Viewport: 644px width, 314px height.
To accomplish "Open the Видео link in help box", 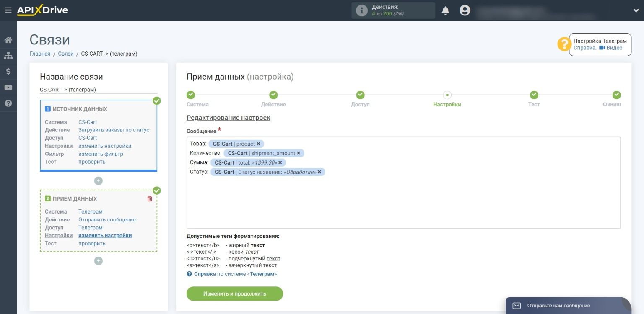I will coord(611,48).
